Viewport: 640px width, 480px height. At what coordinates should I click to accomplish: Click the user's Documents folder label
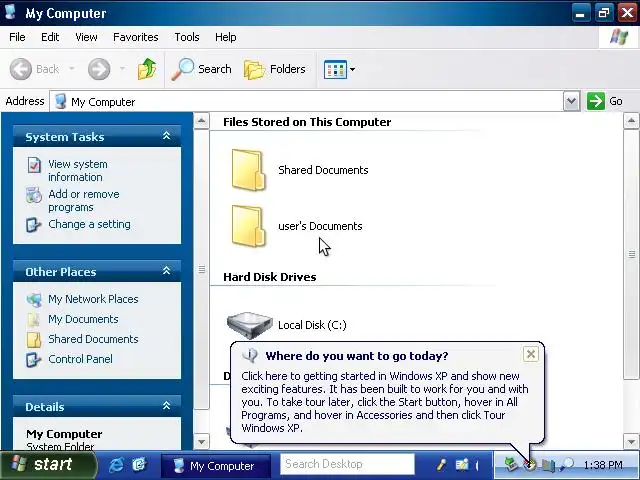point(320,226)
